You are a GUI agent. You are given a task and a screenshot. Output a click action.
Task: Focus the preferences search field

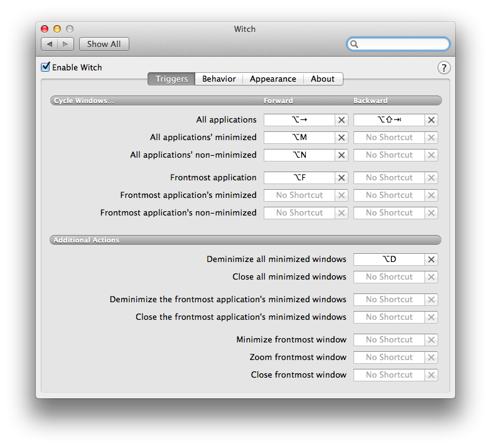(398, 44)
